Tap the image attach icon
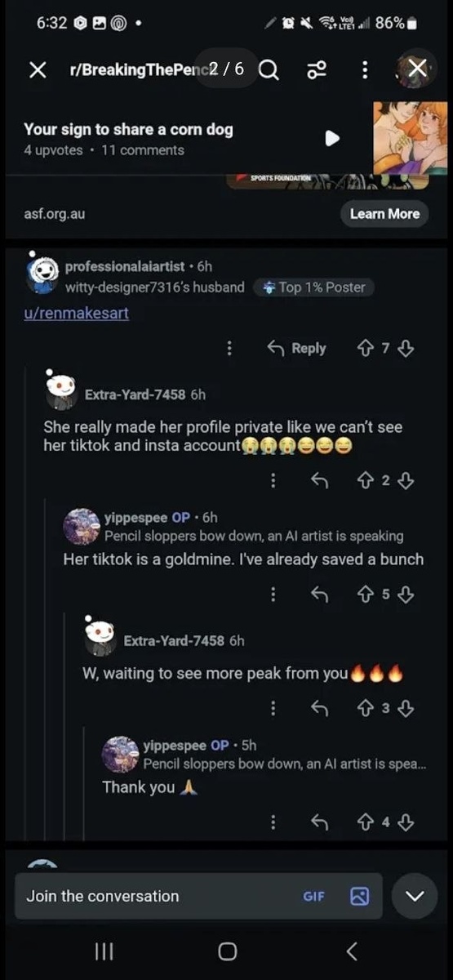This screenshot has height=980, width=453. click(359, 896)
